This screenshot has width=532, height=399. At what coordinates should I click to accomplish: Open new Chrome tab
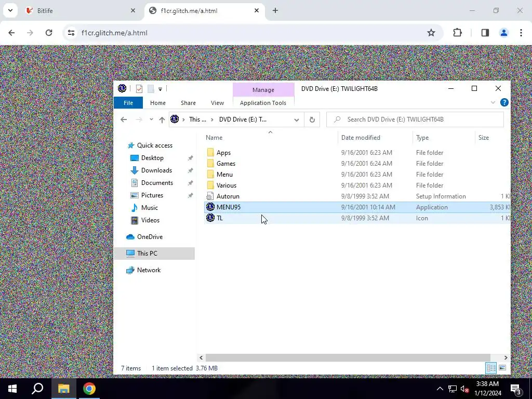click(x=275, y=10)
